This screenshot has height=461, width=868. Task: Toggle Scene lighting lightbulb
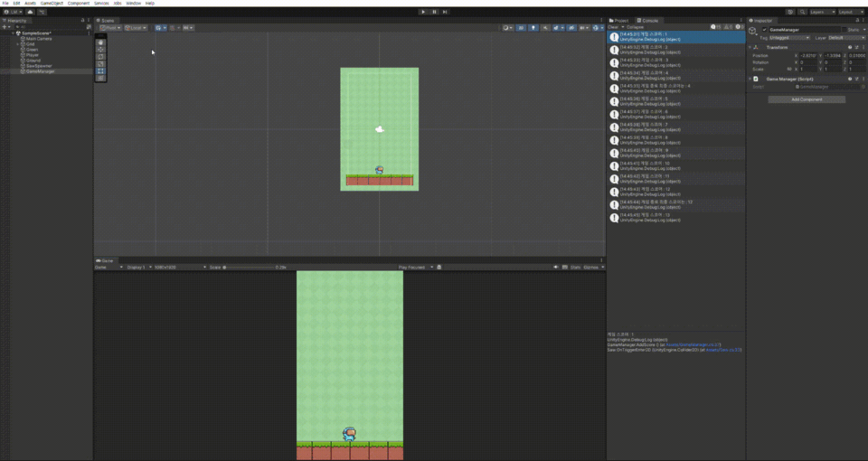533,28
